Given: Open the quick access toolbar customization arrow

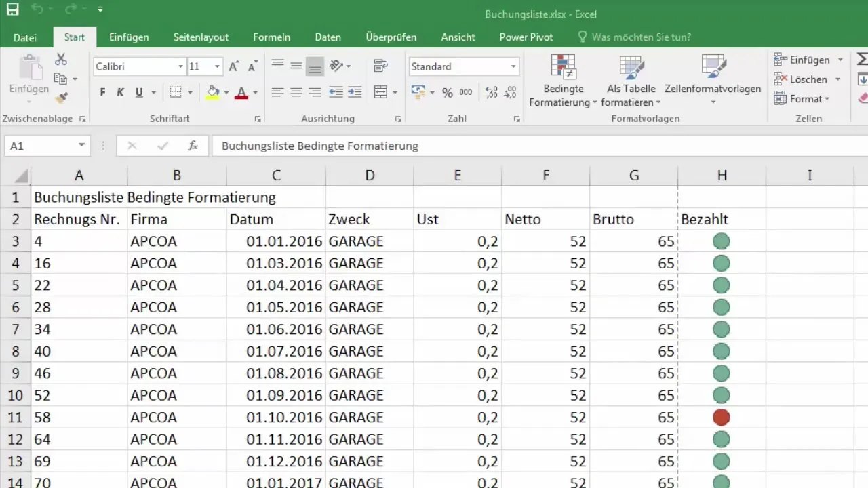Looking at the screenshot, I should pos(100,10).
